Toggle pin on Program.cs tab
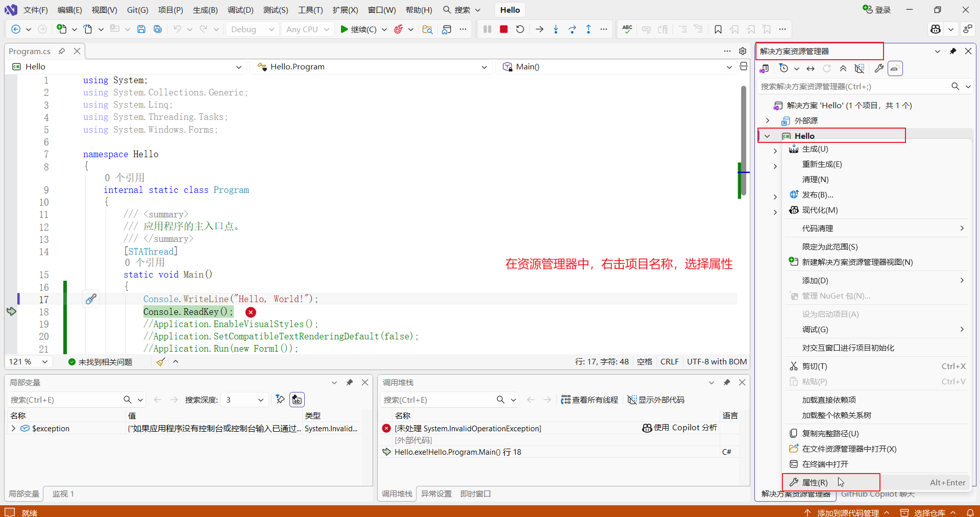Viewport: 980px width, 517px height. (62, 51)
